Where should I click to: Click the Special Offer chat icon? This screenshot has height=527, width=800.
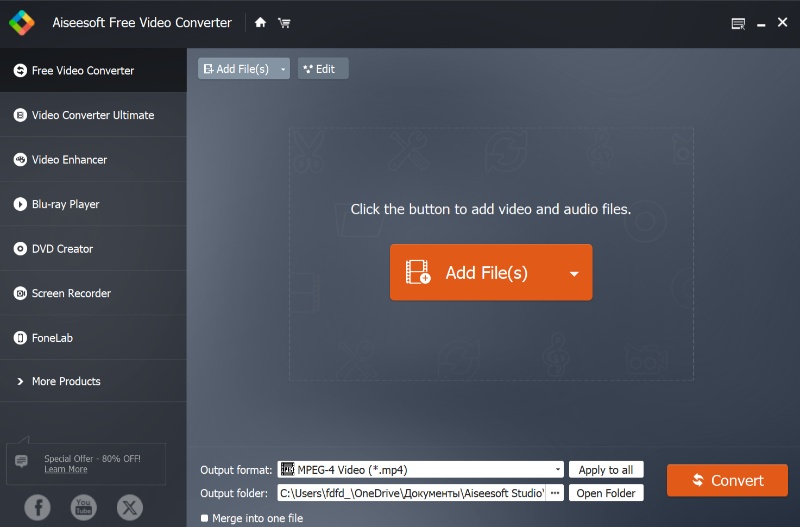[22, 461]
